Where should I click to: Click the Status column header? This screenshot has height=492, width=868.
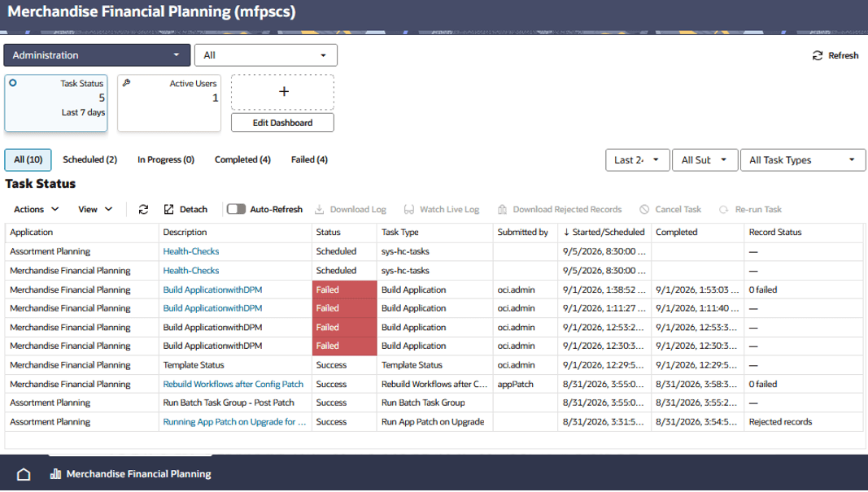tap(344, 233)
